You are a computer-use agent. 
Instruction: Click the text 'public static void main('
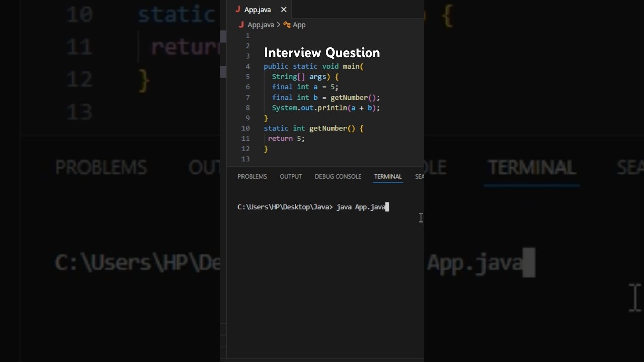pyautogui.click(x=313, y=66)
